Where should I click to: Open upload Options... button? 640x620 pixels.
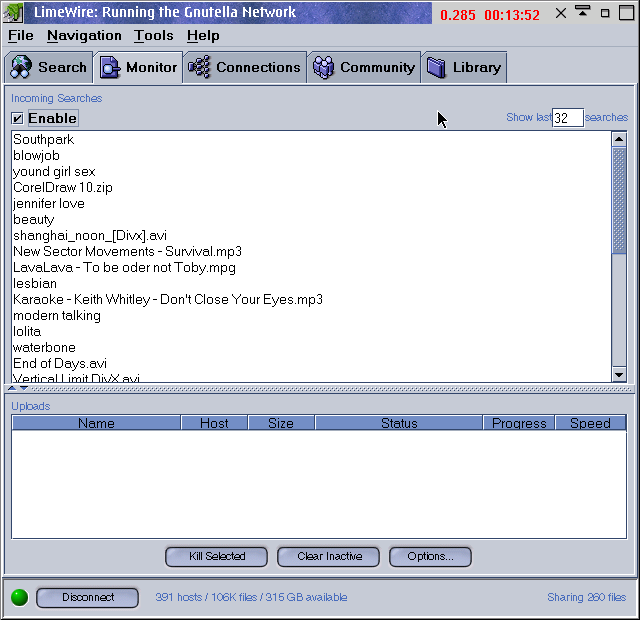[430, 557]
